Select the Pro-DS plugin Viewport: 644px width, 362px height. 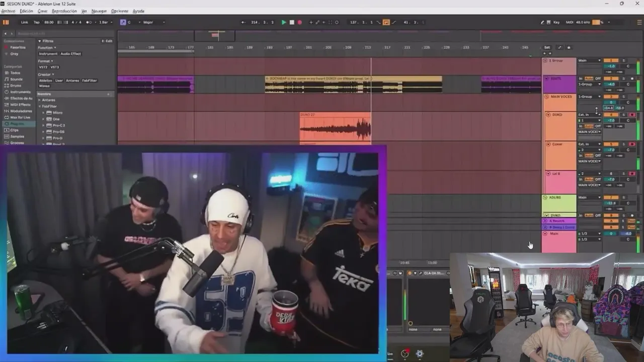[58, 132]
